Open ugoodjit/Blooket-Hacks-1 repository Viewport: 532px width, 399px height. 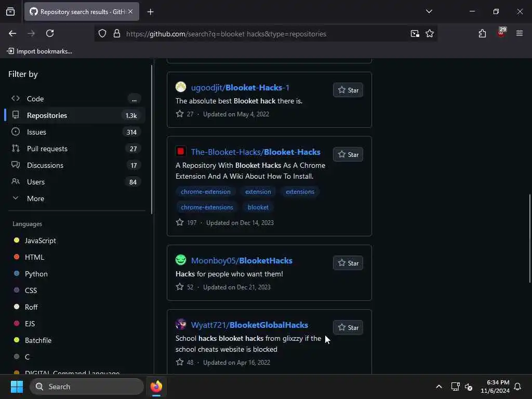240,87
